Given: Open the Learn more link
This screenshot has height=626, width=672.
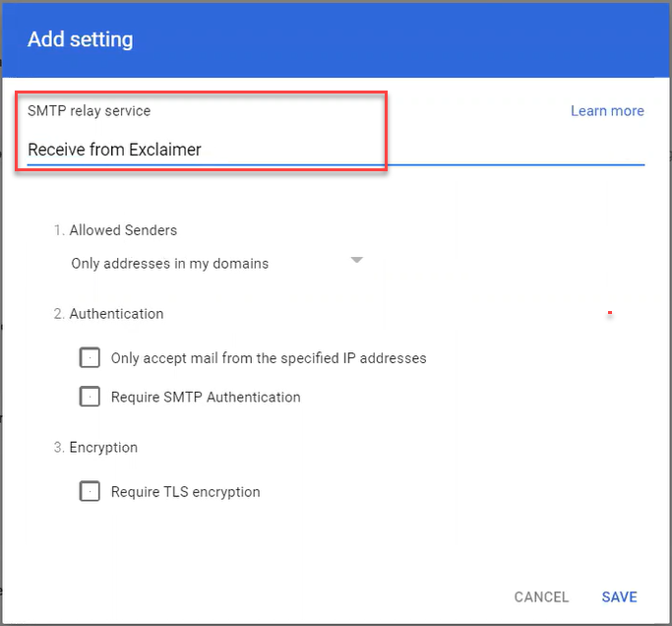Looking at the screenshot, I should (607, 111).
